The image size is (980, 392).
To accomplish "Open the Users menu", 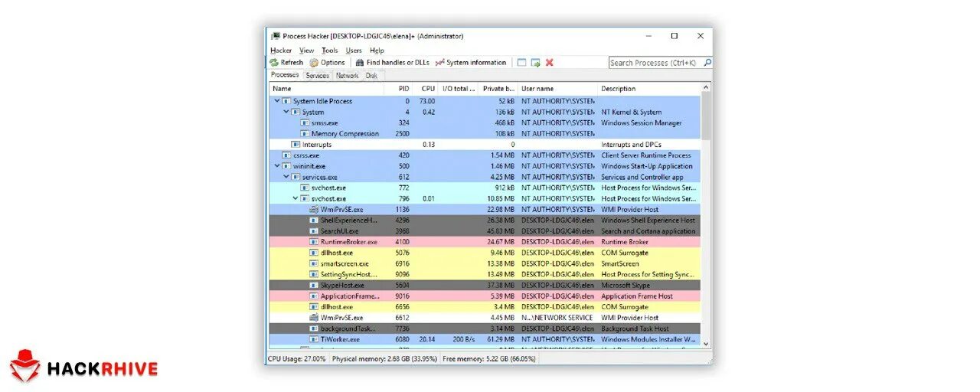I will [x=354, y=51].
